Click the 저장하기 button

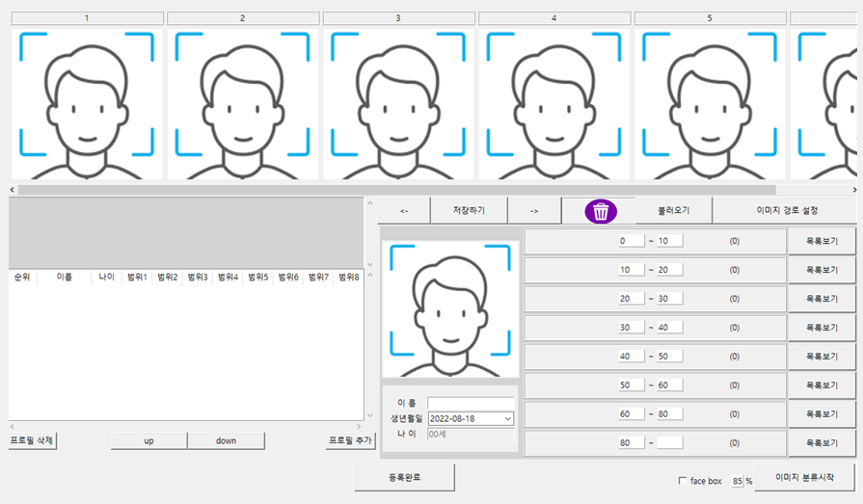click(469, 211)
